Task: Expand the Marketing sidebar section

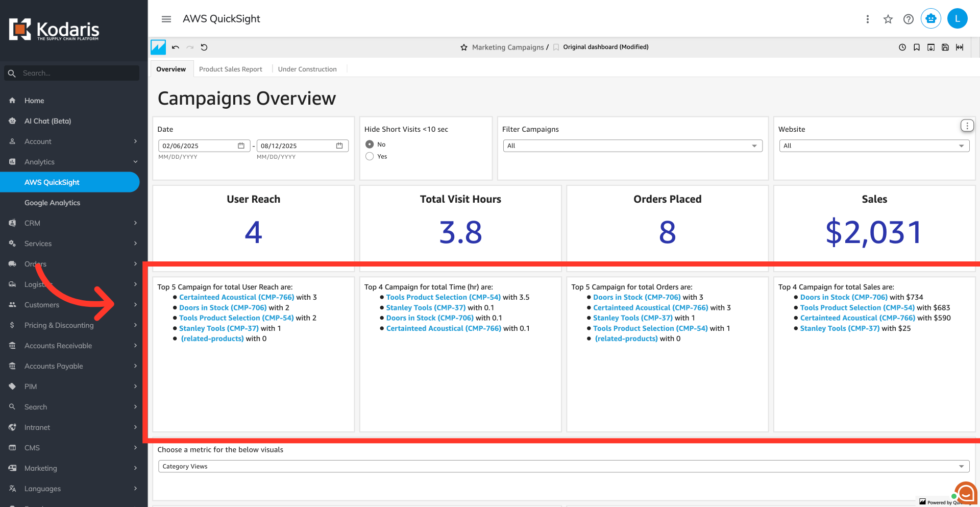Action: coord(73,468)
